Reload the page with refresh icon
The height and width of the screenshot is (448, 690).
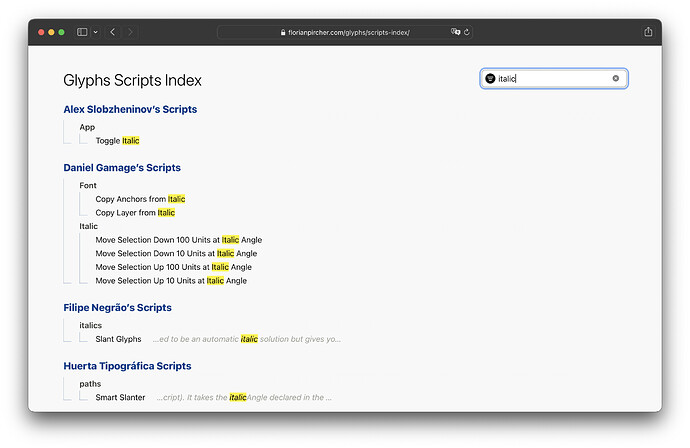coord(467,32)
